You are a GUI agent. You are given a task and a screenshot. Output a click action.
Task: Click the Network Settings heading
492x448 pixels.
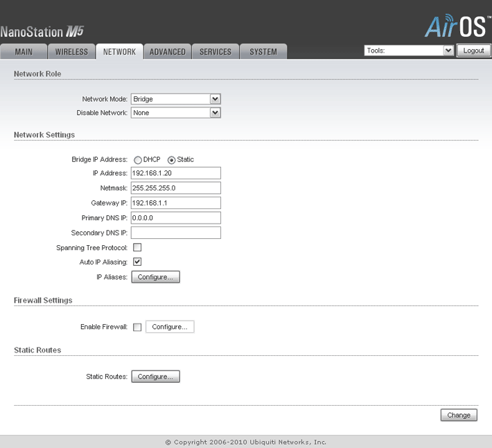click(x=44, y=135)
